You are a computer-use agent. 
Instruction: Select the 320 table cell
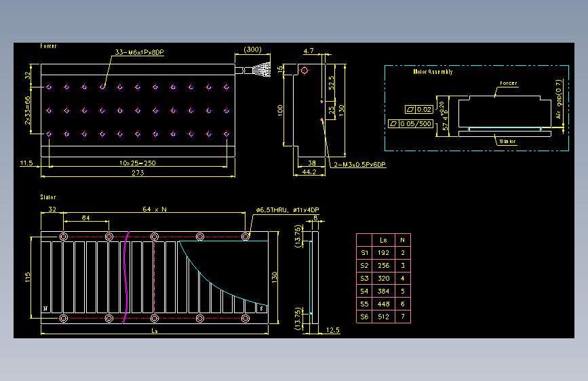(383, 278)
